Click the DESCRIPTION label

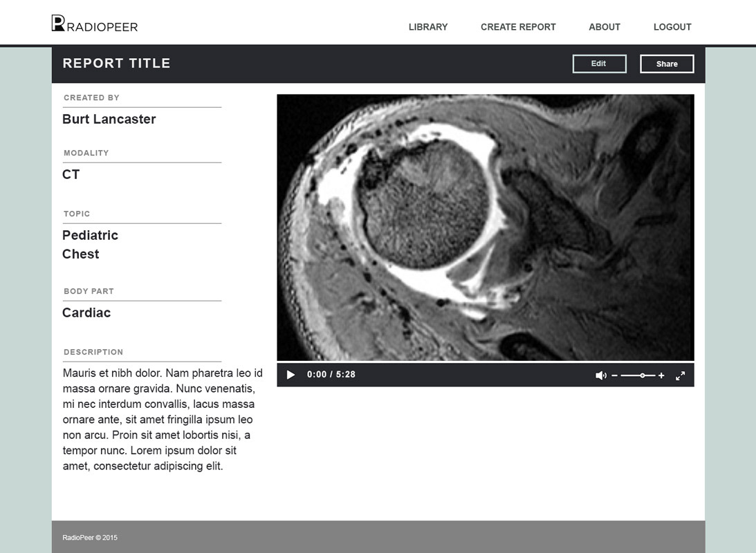93,352
